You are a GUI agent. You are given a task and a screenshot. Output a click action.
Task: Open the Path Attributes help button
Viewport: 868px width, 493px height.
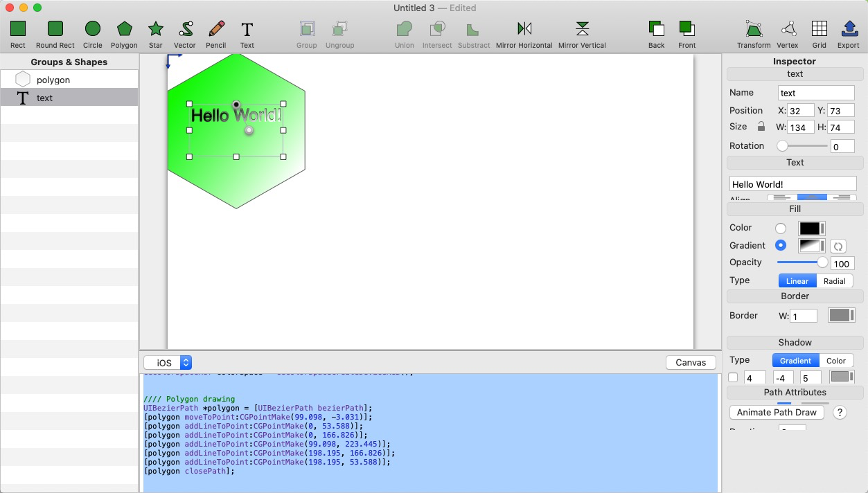tap(840, 413)
